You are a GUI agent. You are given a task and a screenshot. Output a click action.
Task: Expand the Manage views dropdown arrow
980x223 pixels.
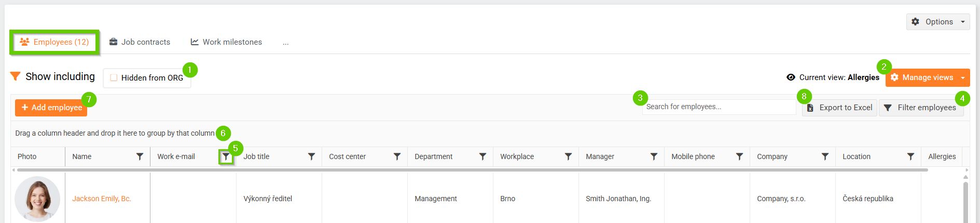coord(963,78)
